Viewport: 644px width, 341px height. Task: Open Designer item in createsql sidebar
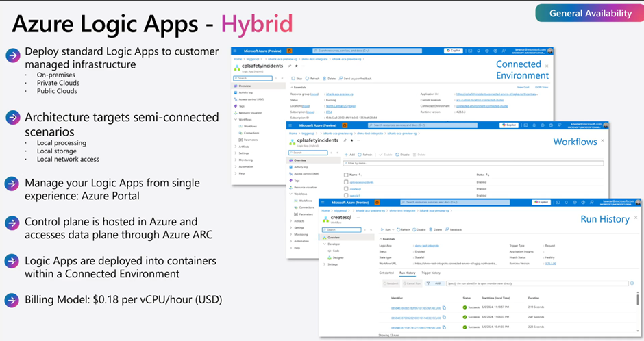[336, 257]
